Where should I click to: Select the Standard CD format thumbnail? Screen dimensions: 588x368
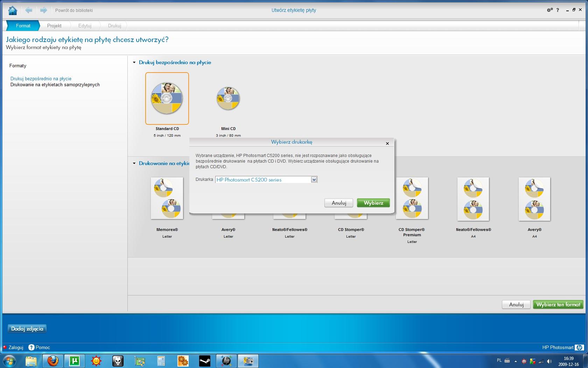pos(167,98)
